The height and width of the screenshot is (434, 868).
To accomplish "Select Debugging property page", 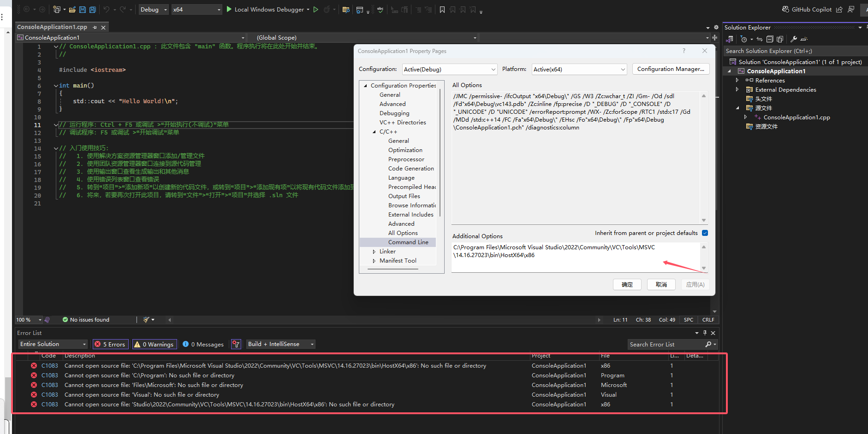I will [394, 113].
